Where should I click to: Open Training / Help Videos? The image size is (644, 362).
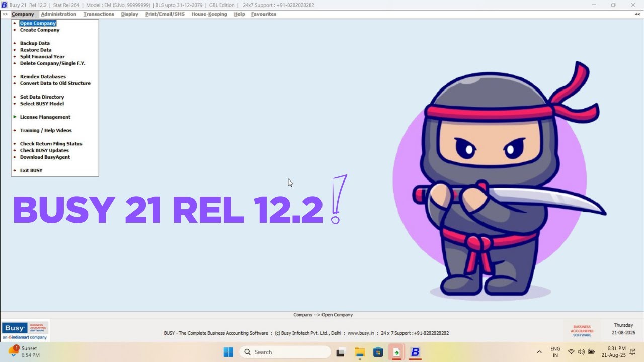click(46, 130)
